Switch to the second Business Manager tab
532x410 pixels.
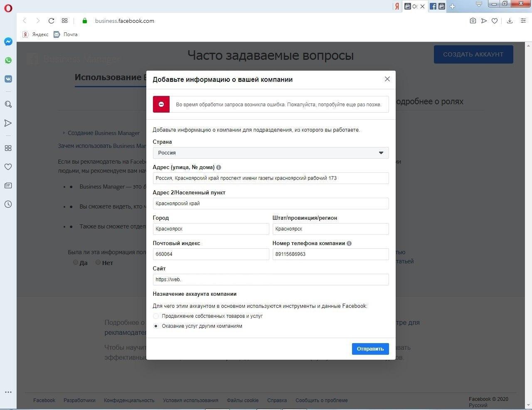(442, 6)
